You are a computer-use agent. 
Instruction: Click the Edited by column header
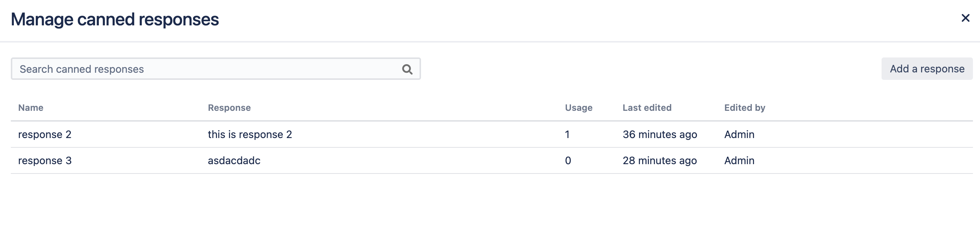click(x=745, y=108)
